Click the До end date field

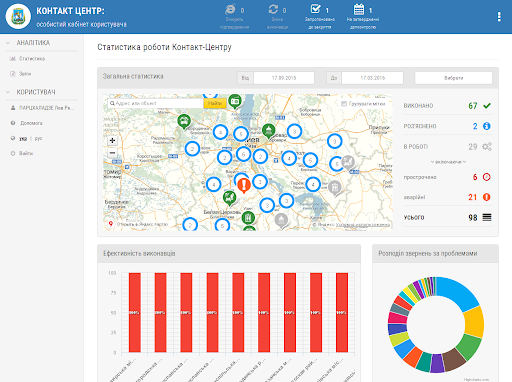point(372,78)
